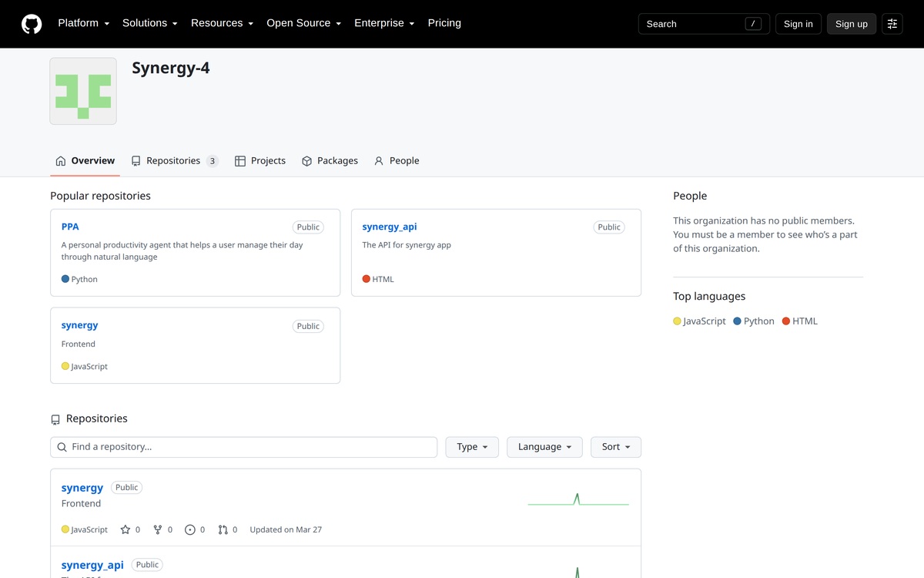Open the synergy popular repository card link
Screen dimensions: 924x578
click(x=79, y=325)
